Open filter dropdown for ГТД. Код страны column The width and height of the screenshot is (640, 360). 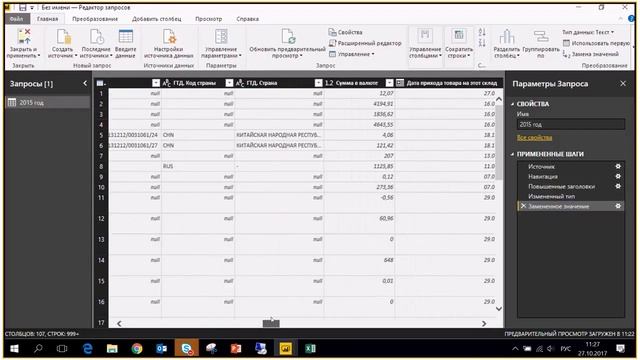(x=229, y=83)
